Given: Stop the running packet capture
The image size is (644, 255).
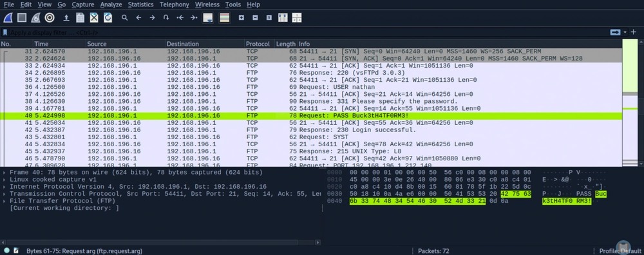Looking at the screenshot, I should (22, 17).
